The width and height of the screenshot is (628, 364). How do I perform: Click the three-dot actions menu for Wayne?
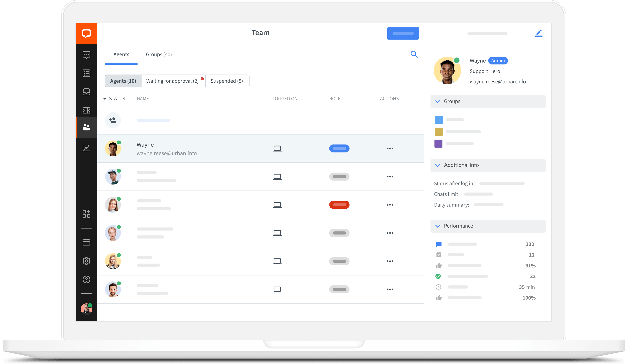(x=389, y=148)
